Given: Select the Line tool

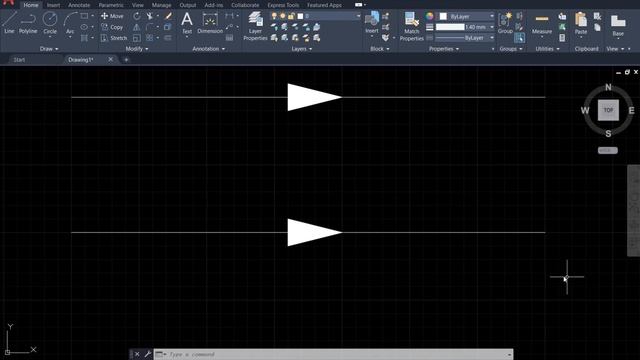Looking at the screenshot, I should [9, 23].
